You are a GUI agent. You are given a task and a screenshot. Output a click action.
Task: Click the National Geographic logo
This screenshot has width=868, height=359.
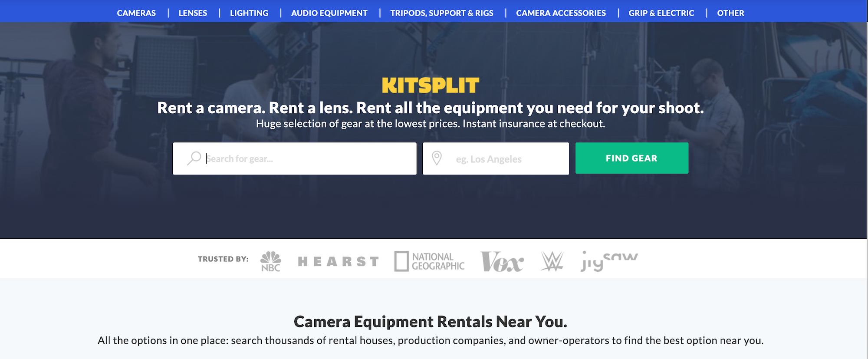coord(429,261)
